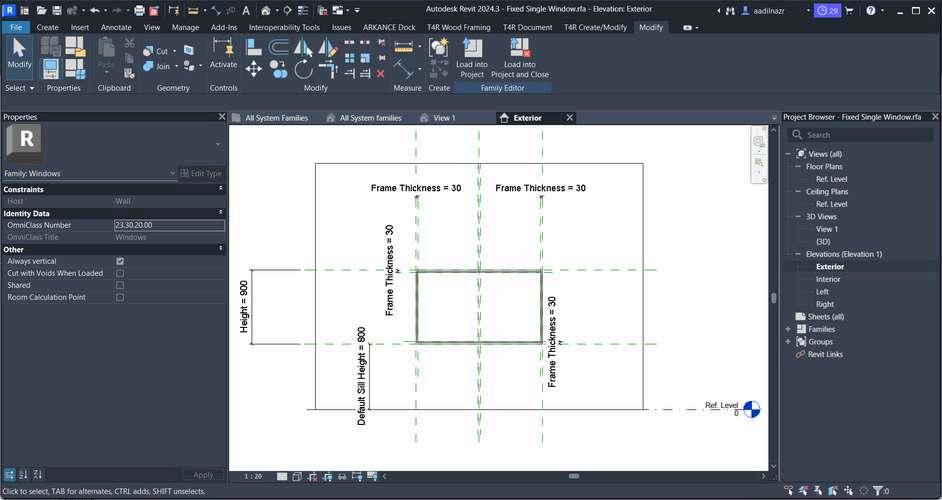Switch to the View 1 tab

click(x=445, y=118)
